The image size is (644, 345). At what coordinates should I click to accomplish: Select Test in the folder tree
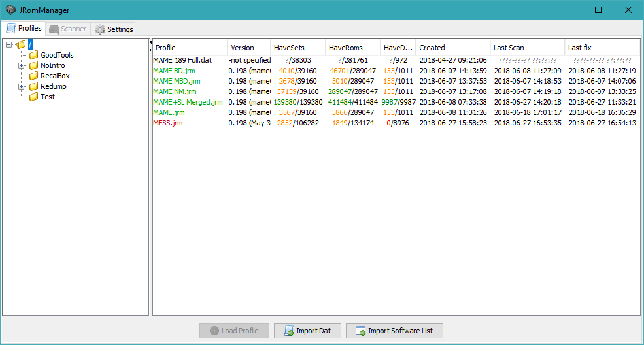48,97
